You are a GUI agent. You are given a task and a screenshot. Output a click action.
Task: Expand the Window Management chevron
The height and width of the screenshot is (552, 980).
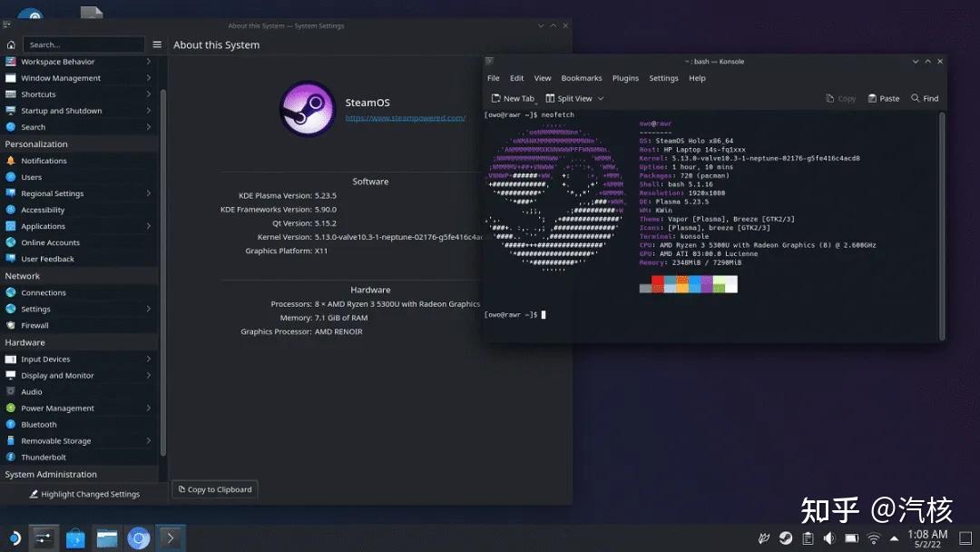(149, 77)
